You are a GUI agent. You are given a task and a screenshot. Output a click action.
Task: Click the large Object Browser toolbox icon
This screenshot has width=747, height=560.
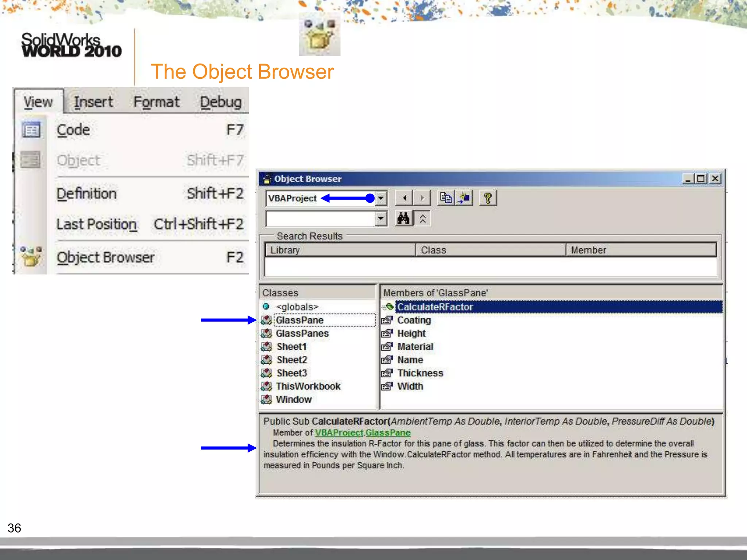(319, 35)
